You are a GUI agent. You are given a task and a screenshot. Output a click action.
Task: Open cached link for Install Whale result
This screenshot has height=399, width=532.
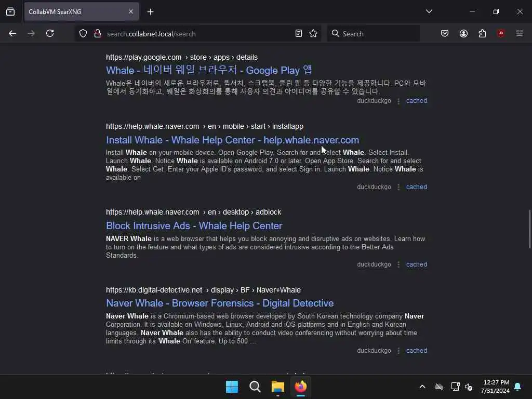(417, 187)
